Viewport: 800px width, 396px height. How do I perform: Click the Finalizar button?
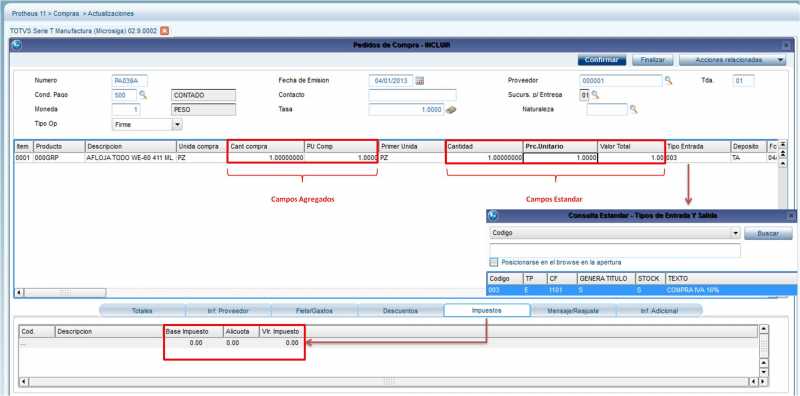(653, 60)
